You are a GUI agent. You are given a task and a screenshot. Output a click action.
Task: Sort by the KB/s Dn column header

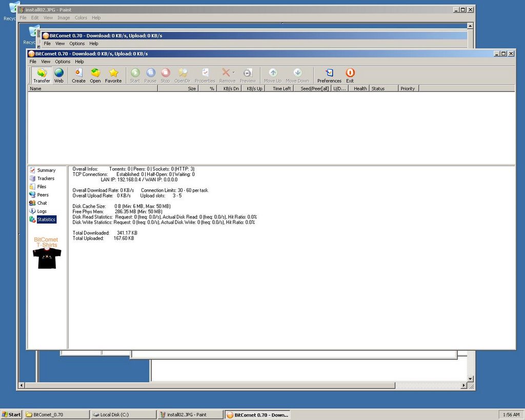tap(228, 88)
